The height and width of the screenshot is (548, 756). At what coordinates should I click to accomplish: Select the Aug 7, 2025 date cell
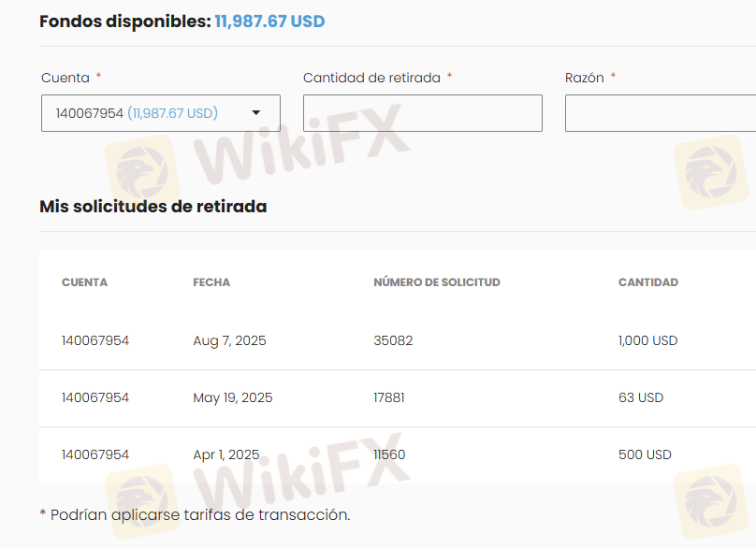tap(229, 340)
